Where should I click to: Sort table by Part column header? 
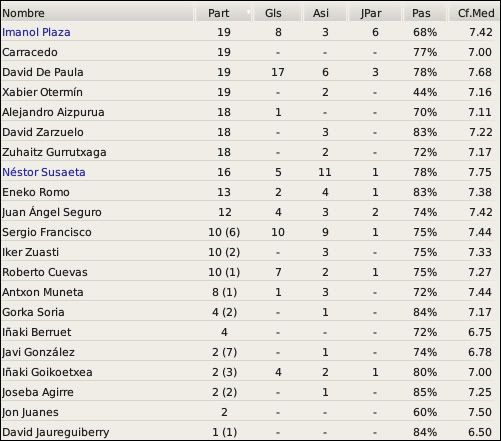tap(223, 13)
